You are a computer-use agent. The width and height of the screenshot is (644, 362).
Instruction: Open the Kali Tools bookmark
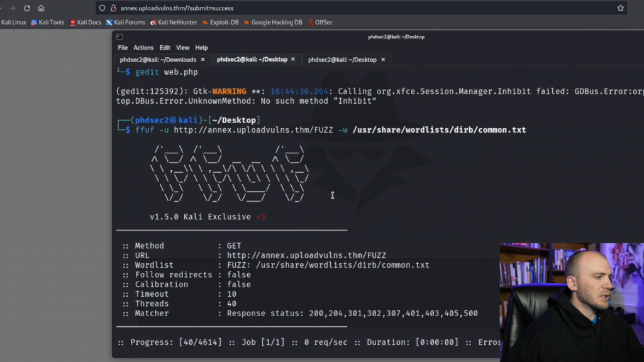pos(48,22)
